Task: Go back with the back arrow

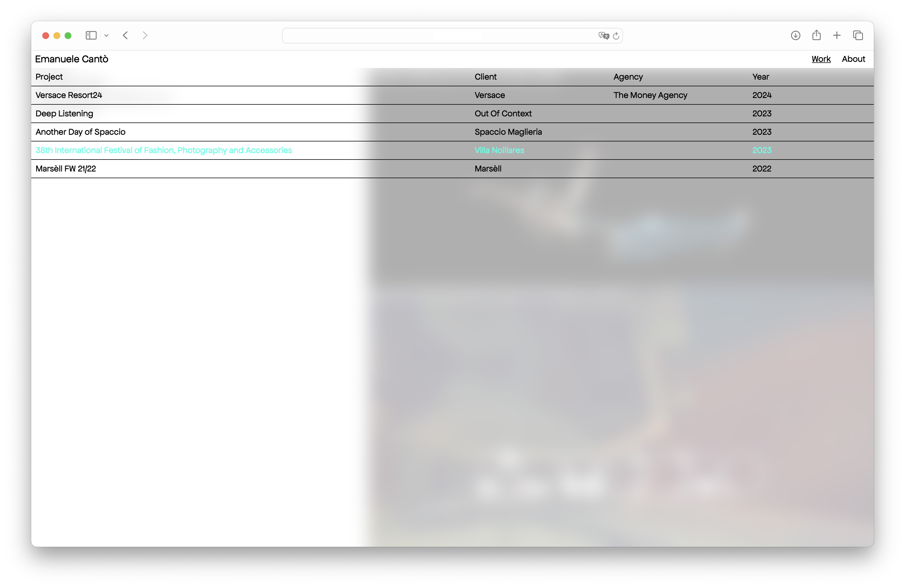Action: [125, 35]
